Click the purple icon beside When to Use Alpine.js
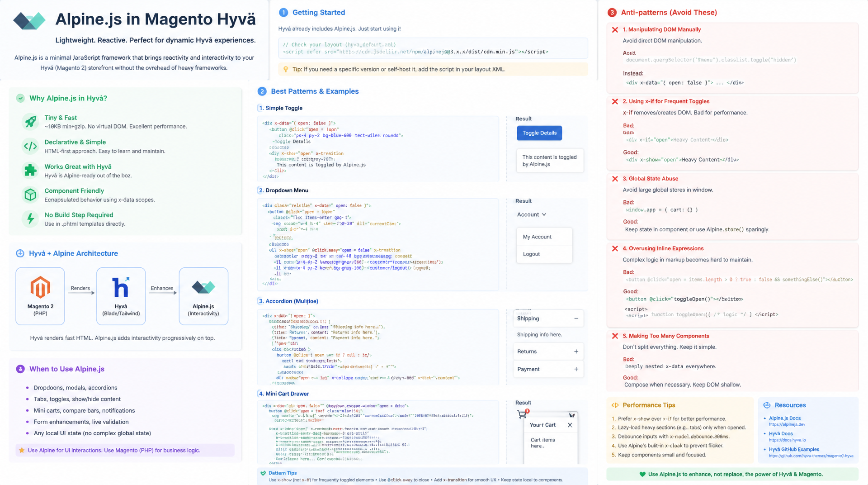868x485 pixels. coord(20,369)
